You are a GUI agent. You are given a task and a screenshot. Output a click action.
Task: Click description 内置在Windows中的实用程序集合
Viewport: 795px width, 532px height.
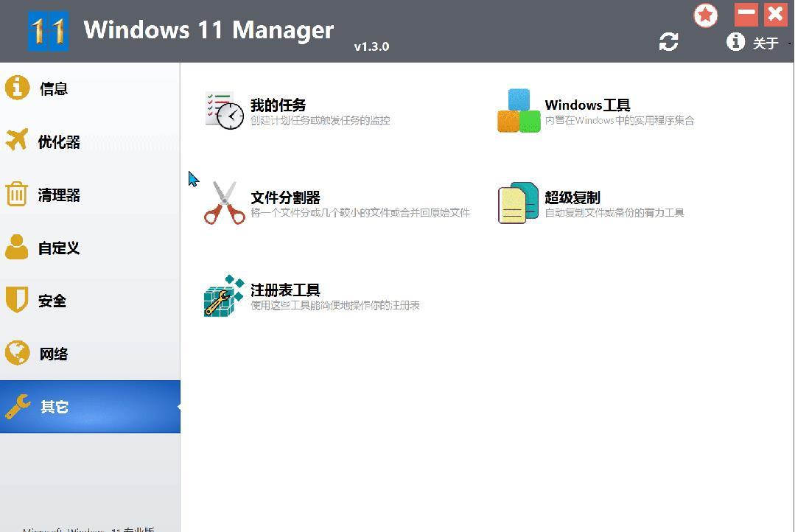pyautogui.click(x=619, y=120)
